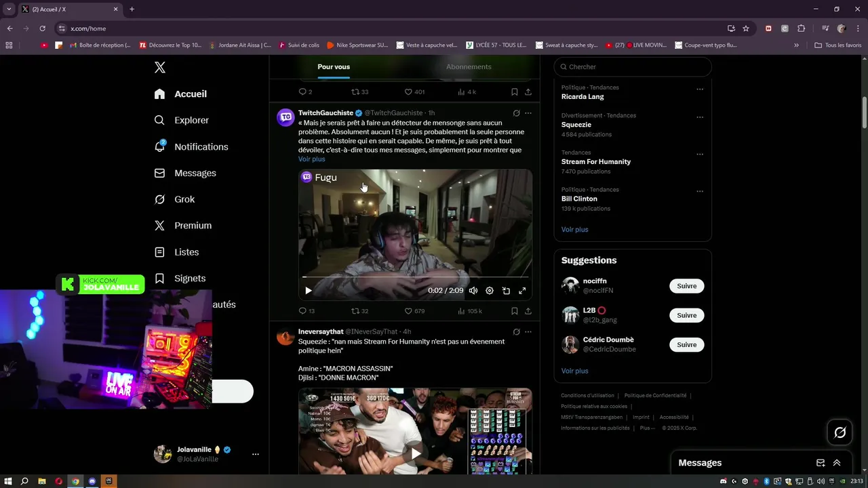Open more options on TwitchGauchiste post
This screenshot has width=868, height=488.
pos(528,113)
